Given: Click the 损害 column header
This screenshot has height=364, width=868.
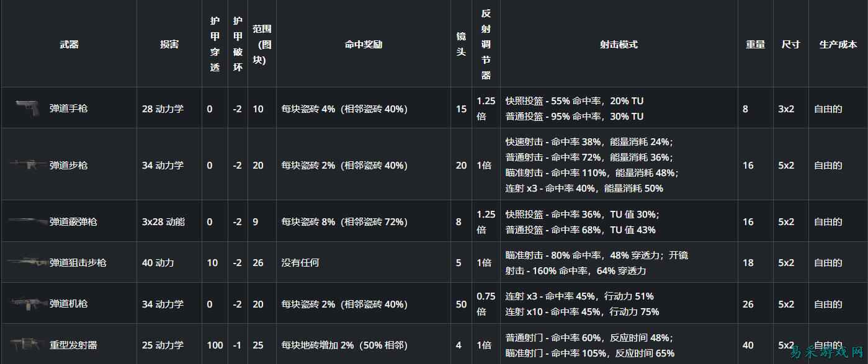Looking at the screenshot, I should tap(169, 44).
